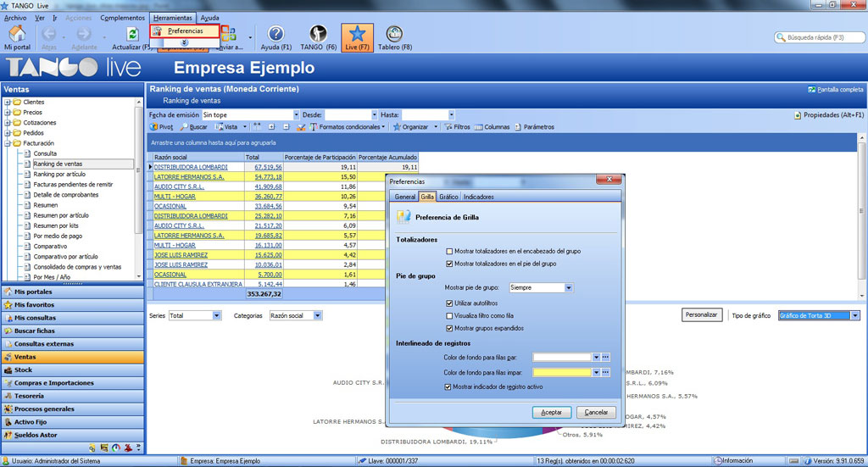Open Mostrar pie de grupo dropdown
Viewport: 868px width, 467px height.
click(569, 287)
